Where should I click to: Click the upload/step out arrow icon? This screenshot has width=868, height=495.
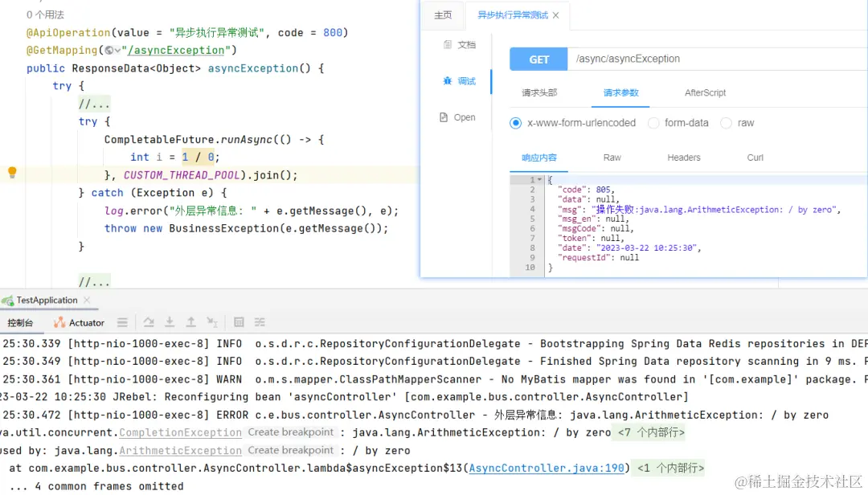[x=191, y=322]
